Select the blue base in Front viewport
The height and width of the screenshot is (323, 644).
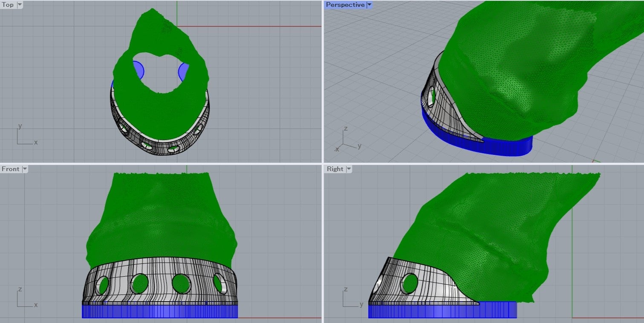(x=160, y=312)
